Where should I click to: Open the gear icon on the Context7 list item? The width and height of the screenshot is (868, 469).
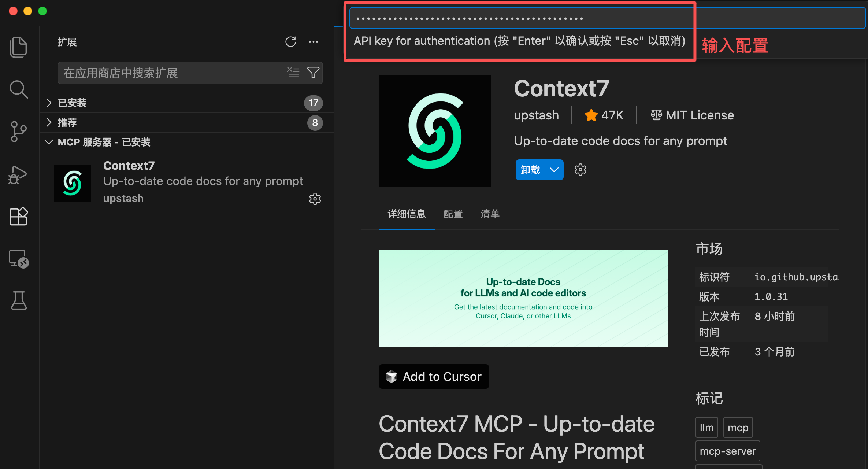[x=315, y=199]
